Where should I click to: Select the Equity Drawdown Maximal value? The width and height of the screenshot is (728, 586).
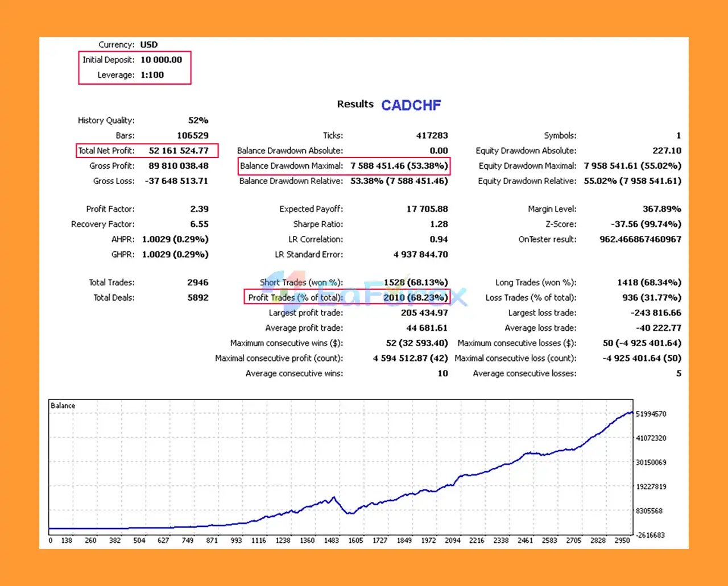coord(632,166)
